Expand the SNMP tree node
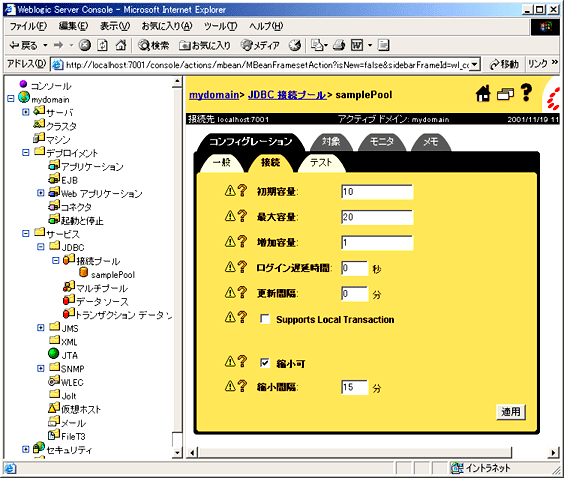This screenshot has height=478, width=564. tap(41, 368)
